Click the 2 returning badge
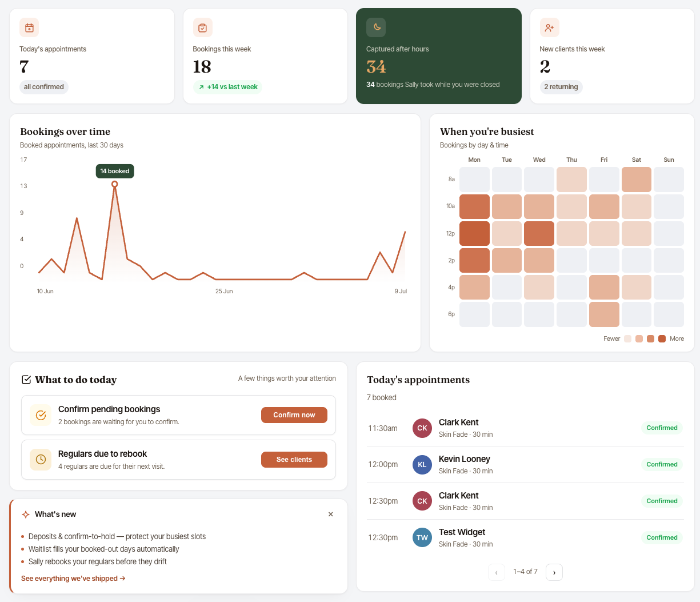The width and height of the screenshot is (700, 602). pyautogui.click(x=561, y=87)
